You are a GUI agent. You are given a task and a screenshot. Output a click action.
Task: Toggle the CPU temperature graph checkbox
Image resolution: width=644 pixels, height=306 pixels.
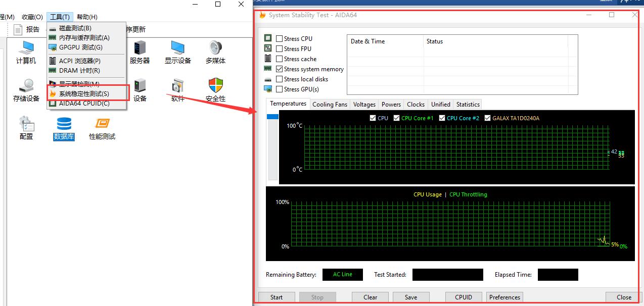coord(373,118)
